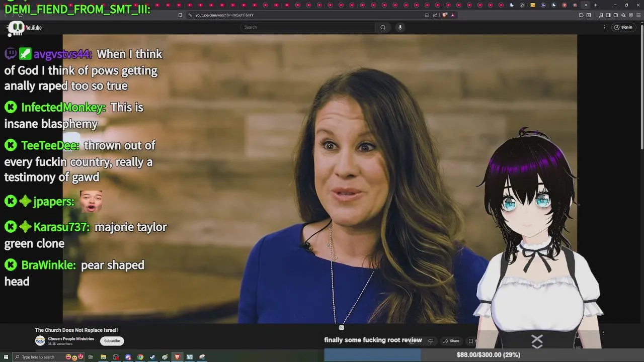Open Steam from the taskbar
This screenshot has width=644, height=362.
(x=152, y=357)
